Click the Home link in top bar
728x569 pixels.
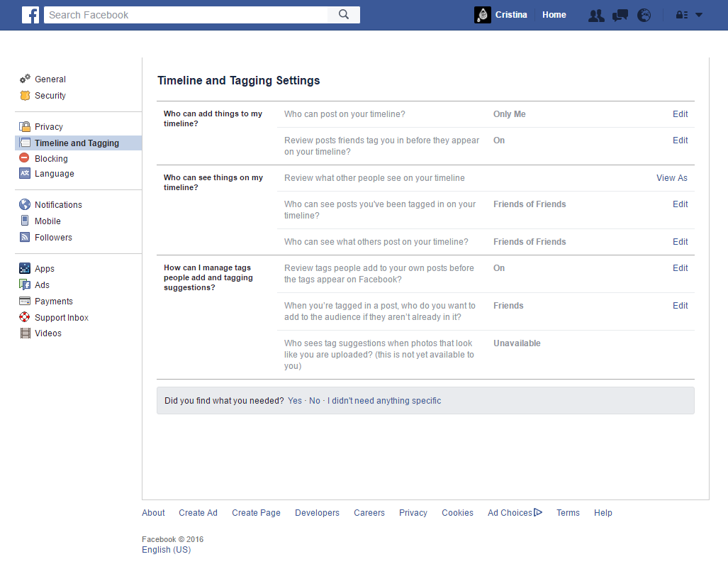point(554,15)
